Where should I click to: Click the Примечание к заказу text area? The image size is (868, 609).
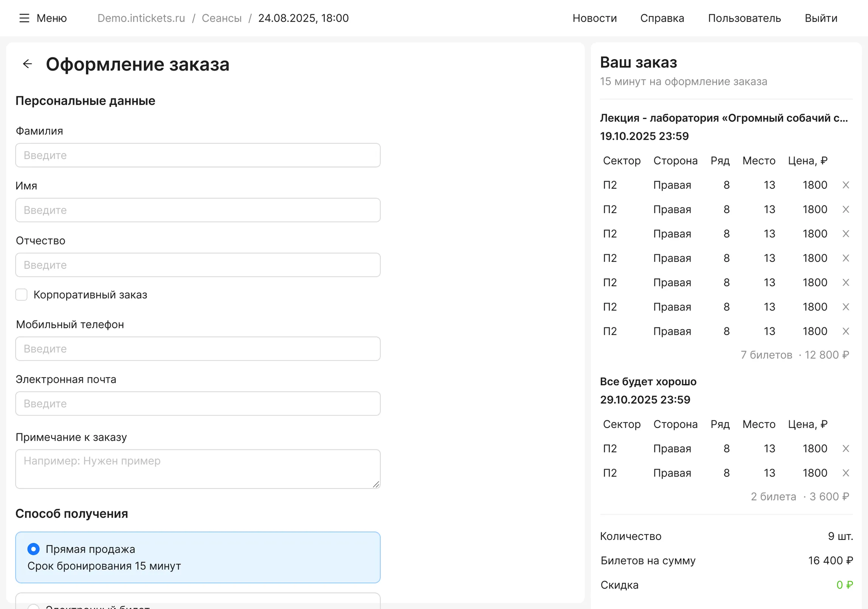(198, 469)
